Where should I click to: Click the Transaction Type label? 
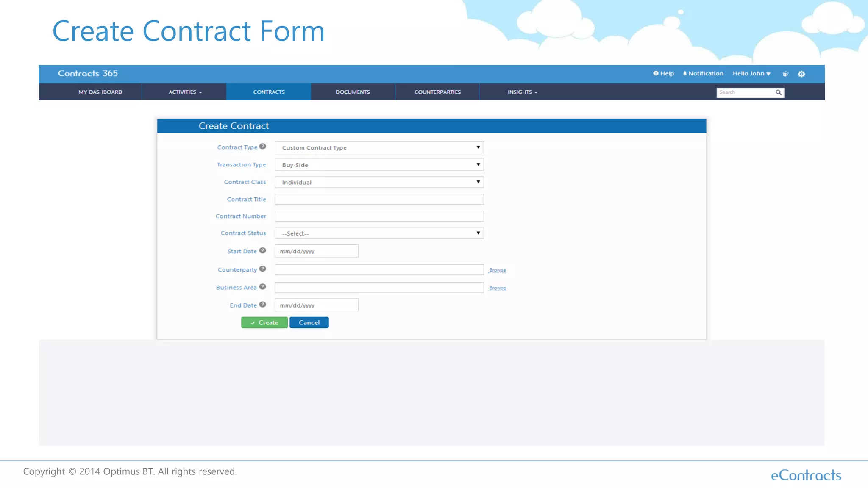[x=242, y=165]
